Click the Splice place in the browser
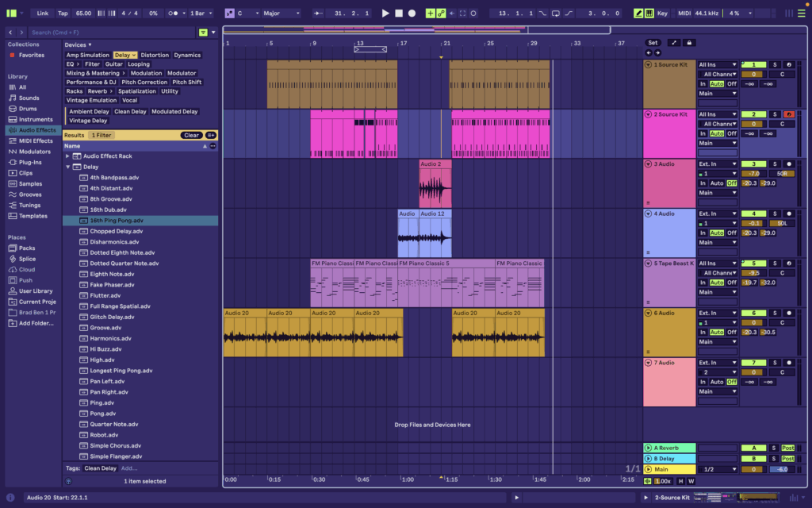 click(27, 259)
